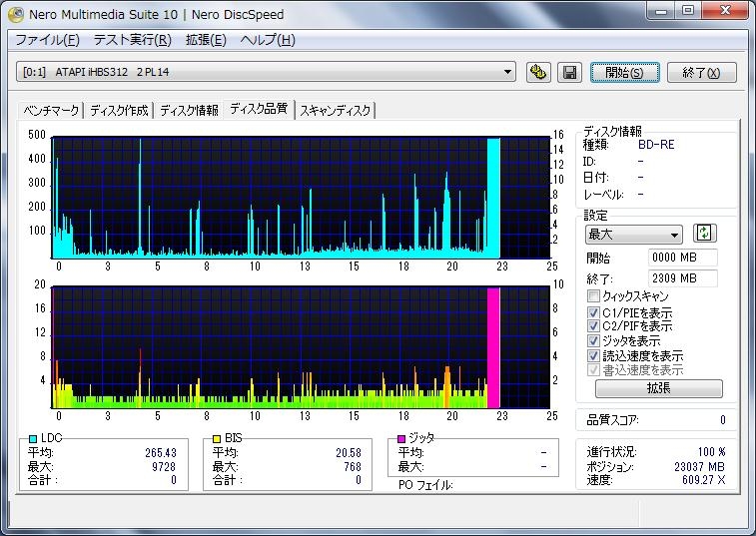This screenshot has height=536, width=756.
Task: Switch to the スキャンディスク tab
Action: 336,111
